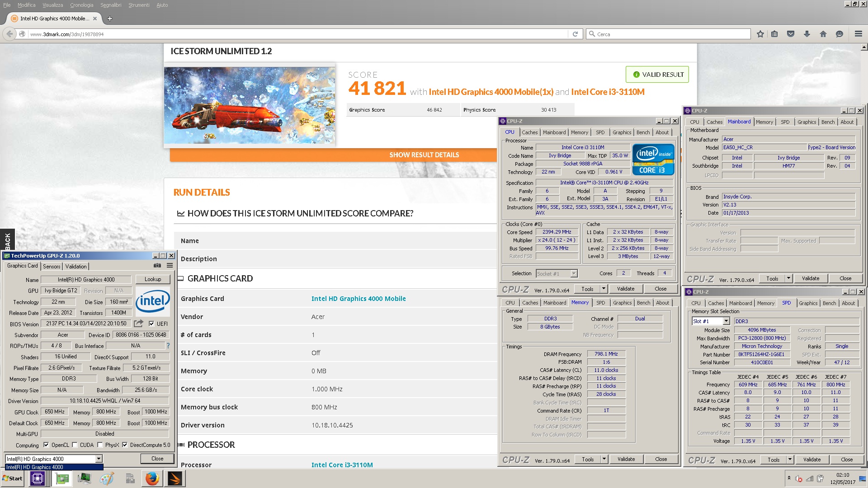Open Tools dropdown arrow in CPU-Z Mainboard window
This screenshot has height=488, width=868.
(x=788, y=278)
